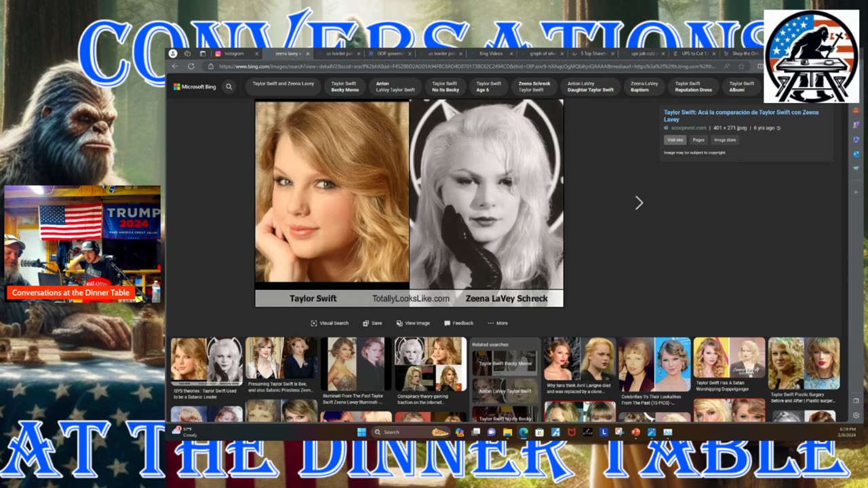The height and width of the screenshot is (488, 868).
Task: Go back with the browser back arrow
Action: pos(175,66)
